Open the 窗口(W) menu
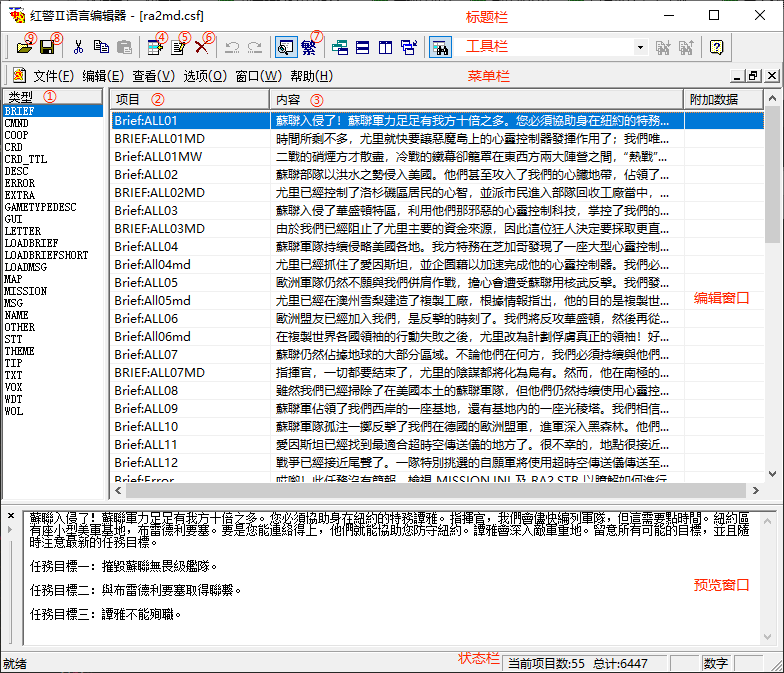 (x=258, y=76)
